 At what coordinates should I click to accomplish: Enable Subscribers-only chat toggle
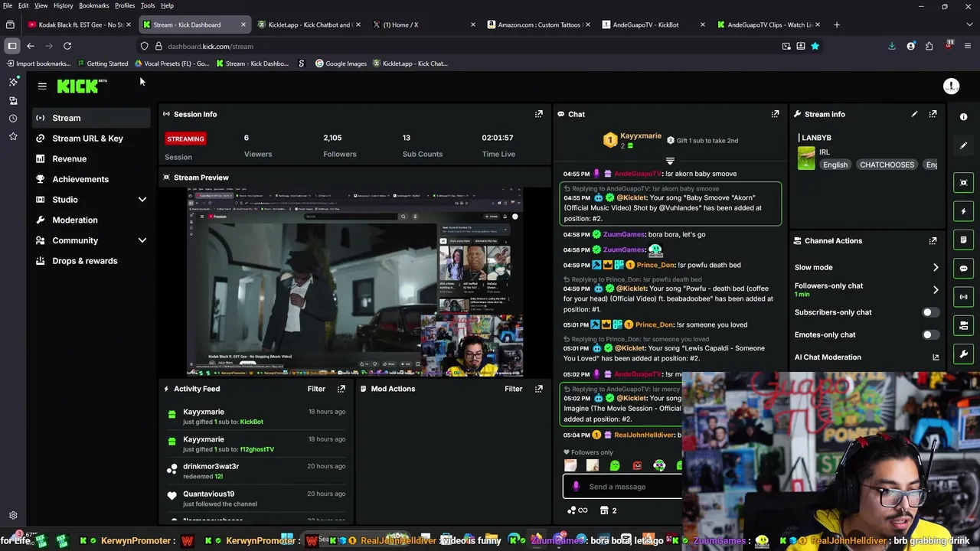[x=929, y=312]
